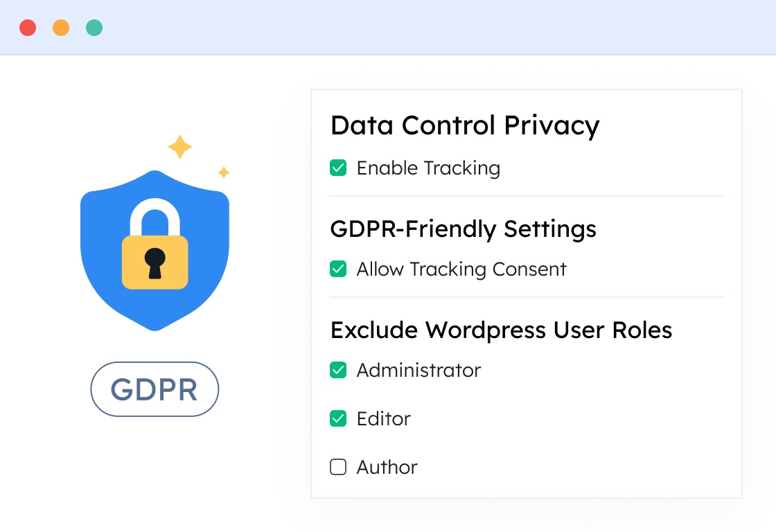Click the green window maximize dot
This screenshot has width=776, height=532.
tap(94, 28)
